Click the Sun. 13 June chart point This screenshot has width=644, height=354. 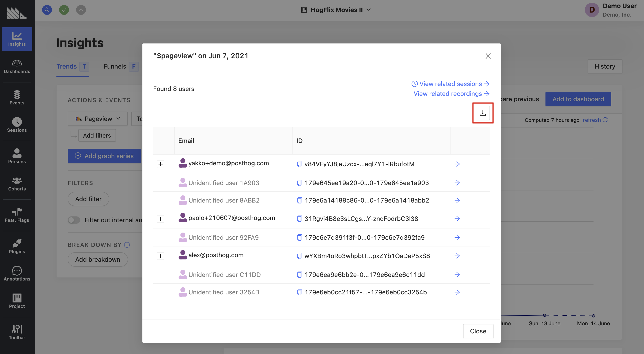(x=544, y=315)
